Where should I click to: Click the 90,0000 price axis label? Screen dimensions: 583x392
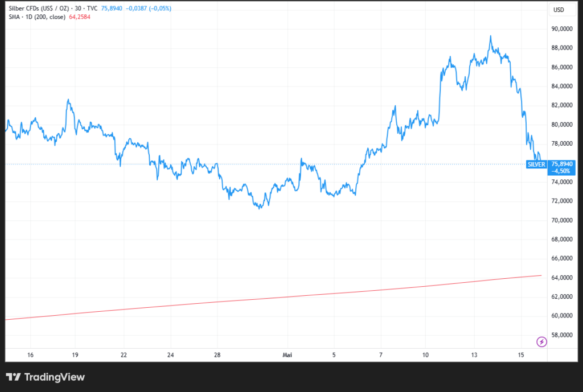(x=561, y=28)
